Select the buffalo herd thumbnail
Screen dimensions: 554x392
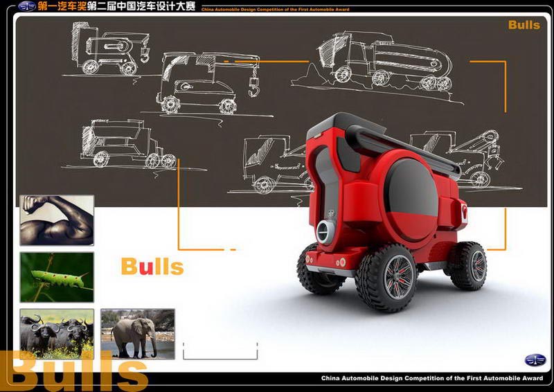[x=56, y=333]
